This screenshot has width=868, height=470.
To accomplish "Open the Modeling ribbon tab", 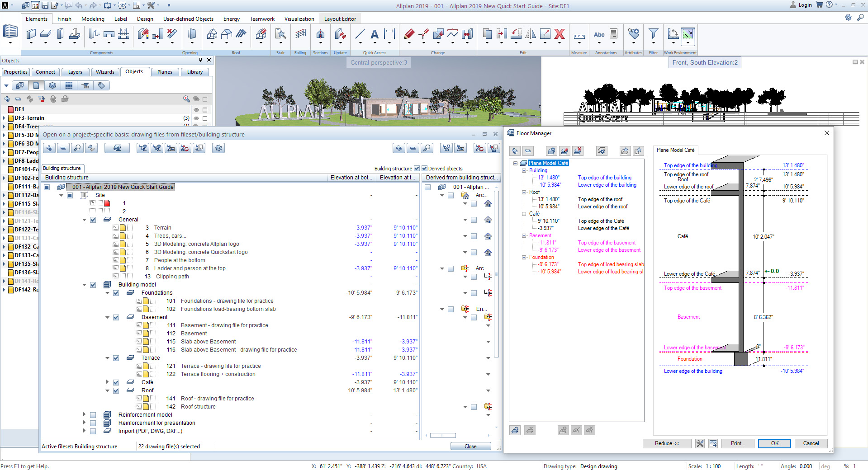I will tap(93, 19).
